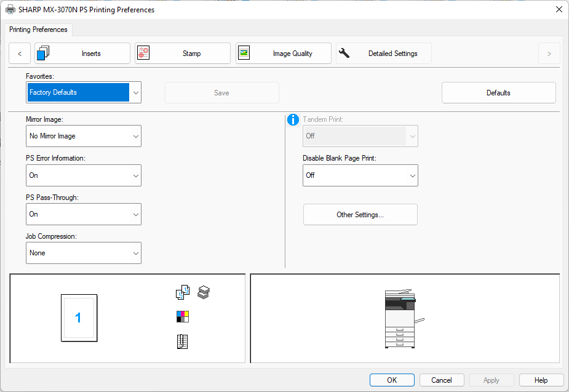Reset settings with the Defaults button
Screen dimensions: 569x392
(498, 93)
